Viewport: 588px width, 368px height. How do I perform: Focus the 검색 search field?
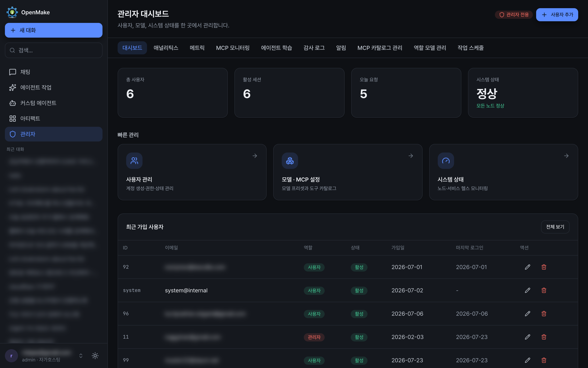point(53,50)
